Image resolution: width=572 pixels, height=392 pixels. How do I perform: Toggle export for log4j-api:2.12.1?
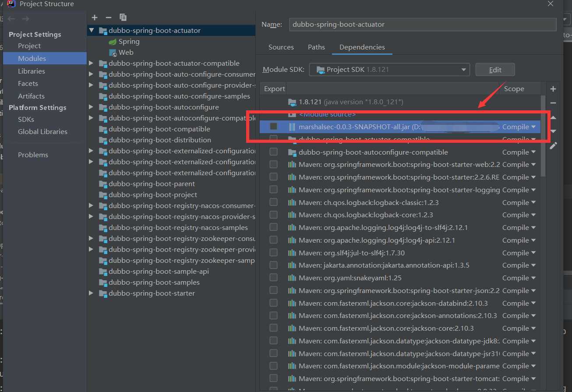click(273, 240)
